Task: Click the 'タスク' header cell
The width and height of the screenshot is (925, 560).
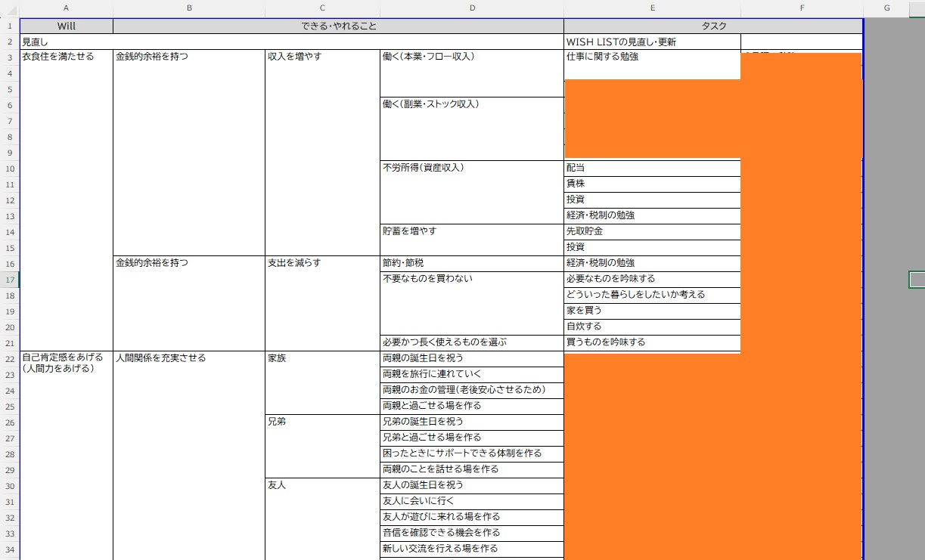Action: click(713, 26)
